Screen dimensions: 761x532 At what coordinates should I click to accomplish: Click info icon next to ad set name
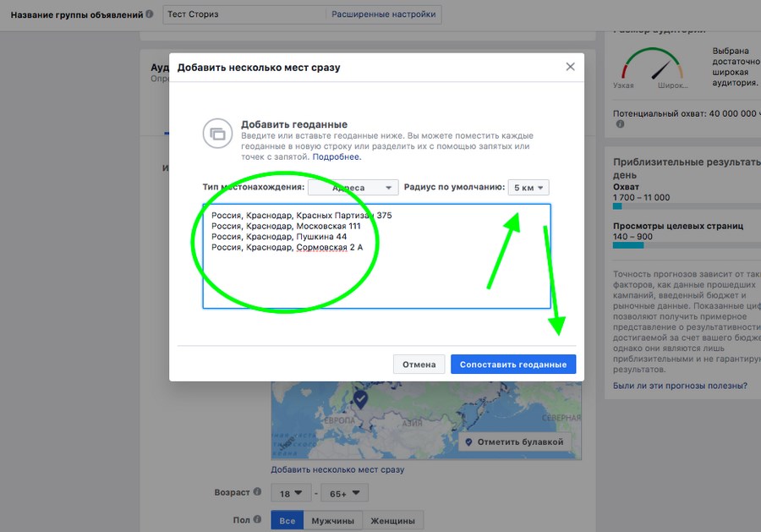click(150, 14)
